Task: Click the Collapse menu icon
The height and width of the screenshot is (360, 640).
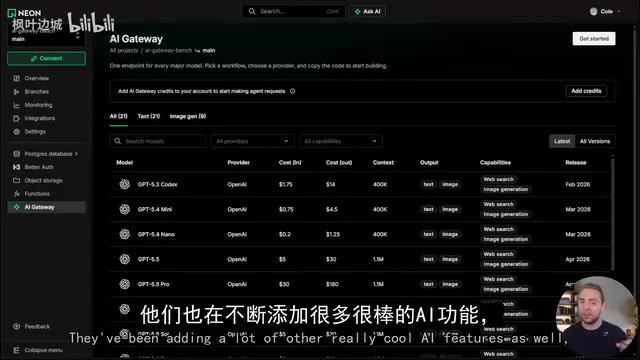Action: coord(16,350)
